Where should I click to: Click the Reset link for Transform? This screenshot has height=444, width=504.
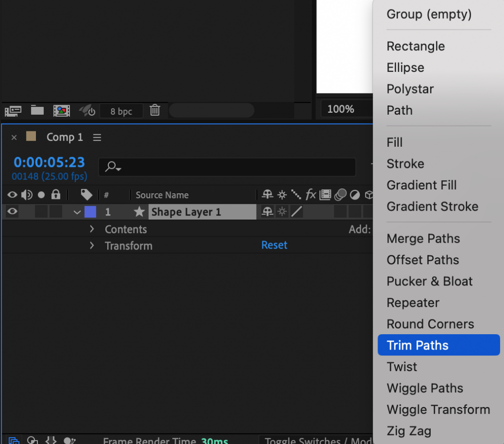coord(274,246)
